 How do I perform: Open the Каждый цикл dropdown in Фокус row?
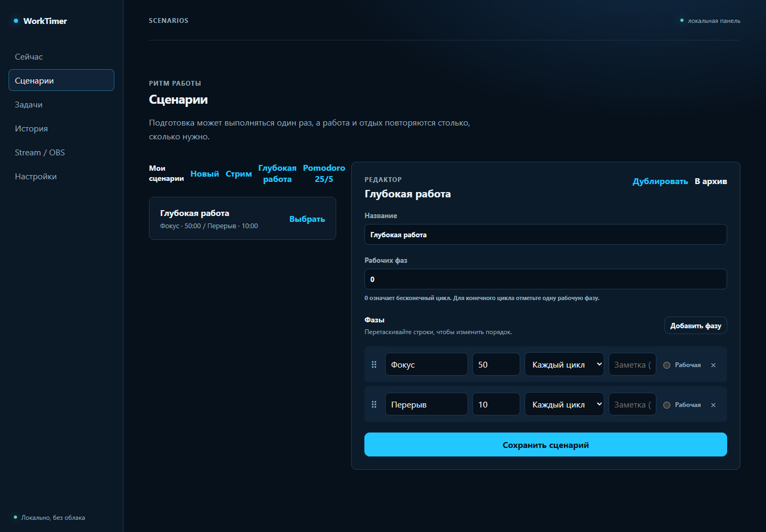pyautogui.click(x=564, y=364)
